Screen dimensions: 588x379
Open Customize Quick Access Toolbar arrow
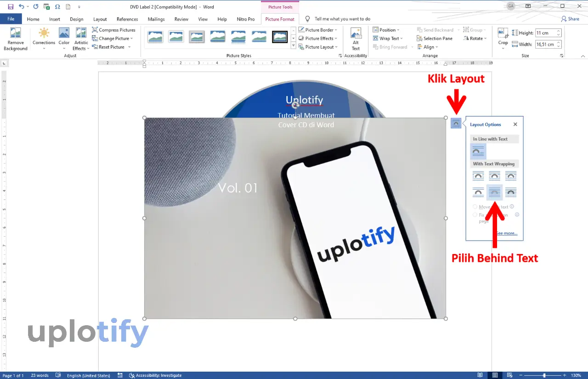click(79, 7)
